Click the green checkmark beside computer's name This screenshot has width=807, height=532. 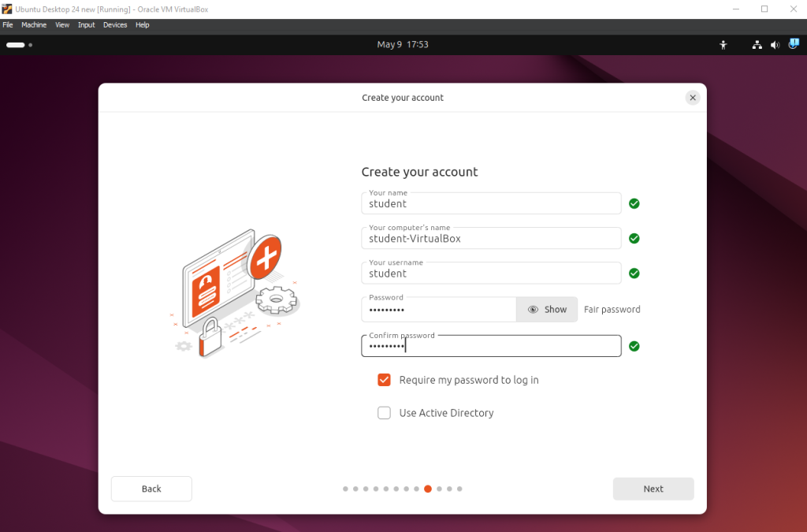(634, 238)
